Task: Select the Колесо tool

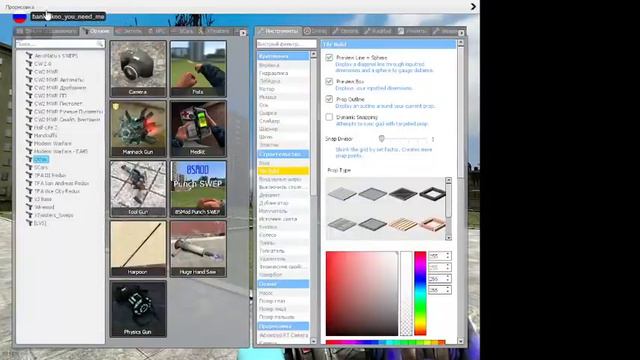Action: (283, 235)
